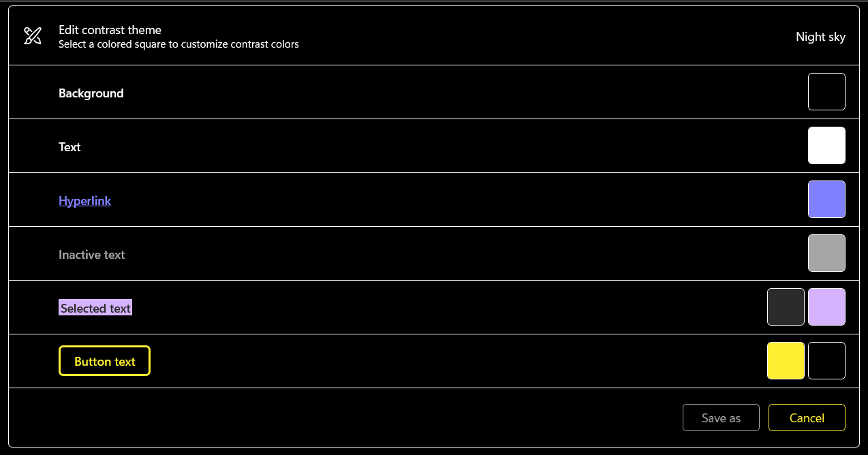Open the Background color swatch
The image size is (868, 455).
coord(826,92)
